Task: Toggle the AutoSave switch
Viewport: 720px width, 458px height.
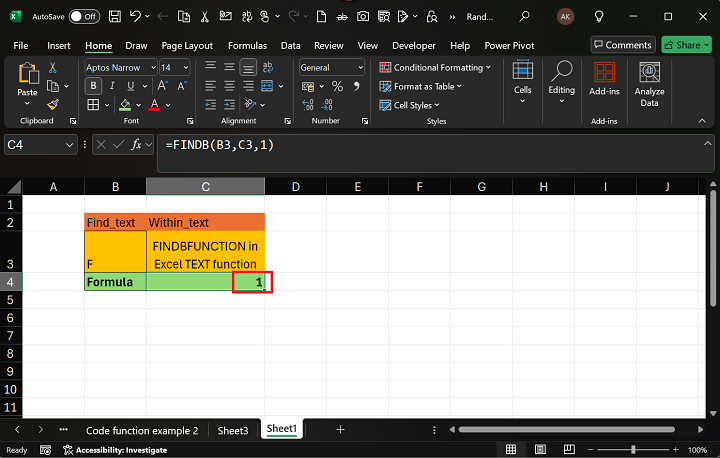Action: point(84,16)
